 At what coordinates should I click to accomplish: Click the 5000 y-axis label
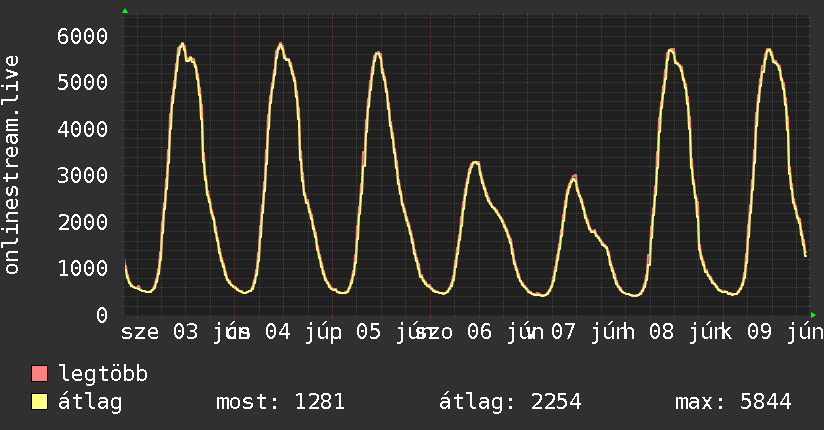tap(83, 83)
